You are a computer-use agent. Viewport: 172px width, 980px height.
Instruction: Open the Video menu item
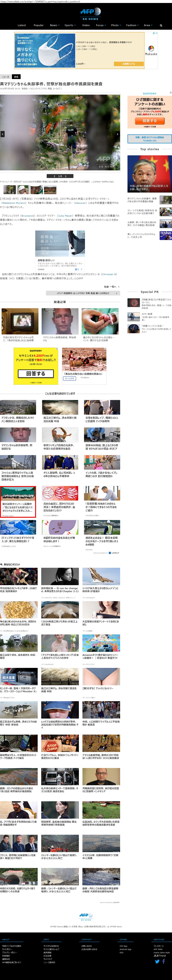click(86, 26)
